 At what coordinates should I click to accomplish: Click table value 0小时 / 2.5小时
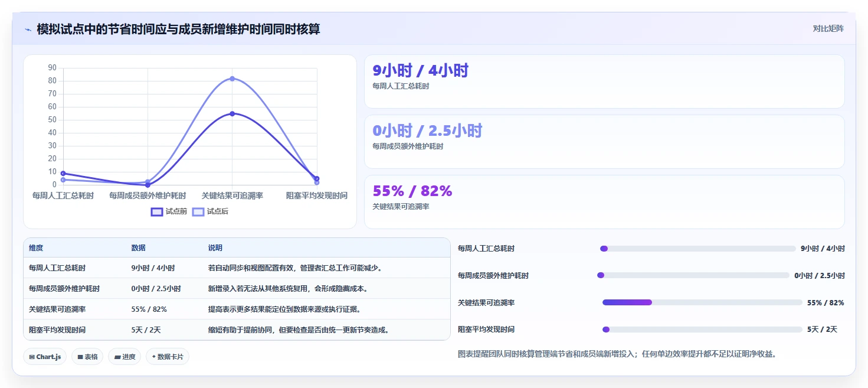[x=156, y=289]
